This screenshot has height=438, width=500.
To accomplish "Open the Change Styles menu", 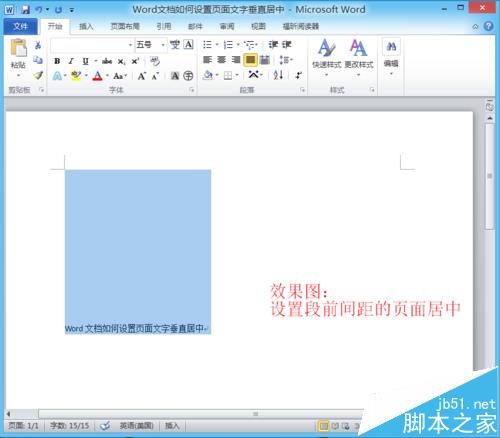I will [x=359, y=57].
